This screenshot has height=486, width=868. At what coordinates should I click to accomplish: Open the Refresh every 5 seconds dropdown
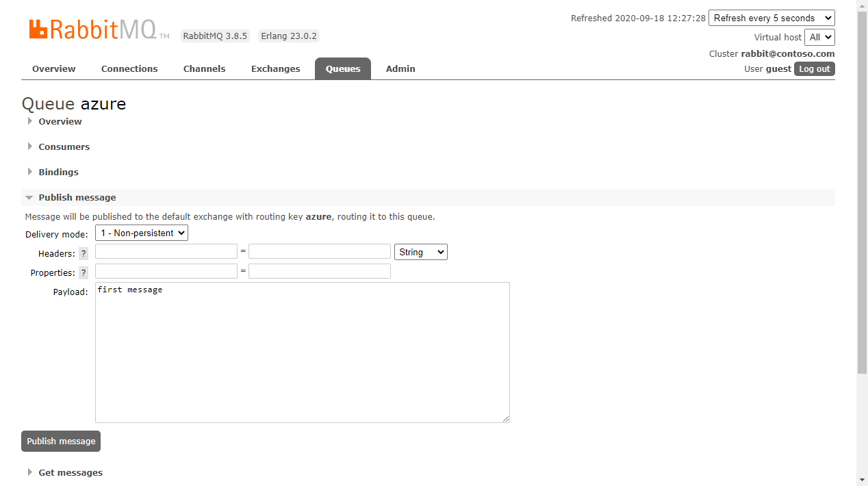click(x=771, y=17)
